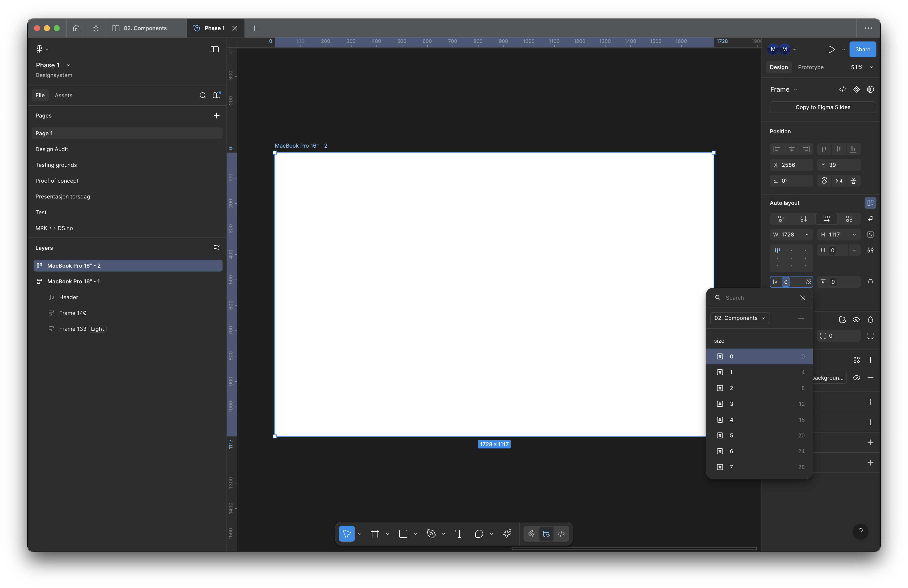Switch to the Prototype tab
This screenshot has height=588, width=908.
(x=810, y=67)
